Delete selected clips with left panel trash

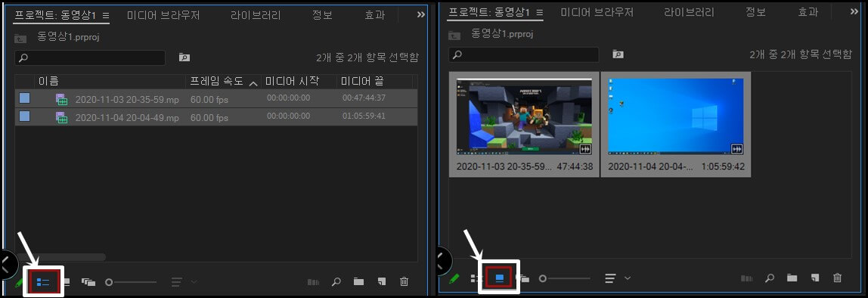point(404,282)
